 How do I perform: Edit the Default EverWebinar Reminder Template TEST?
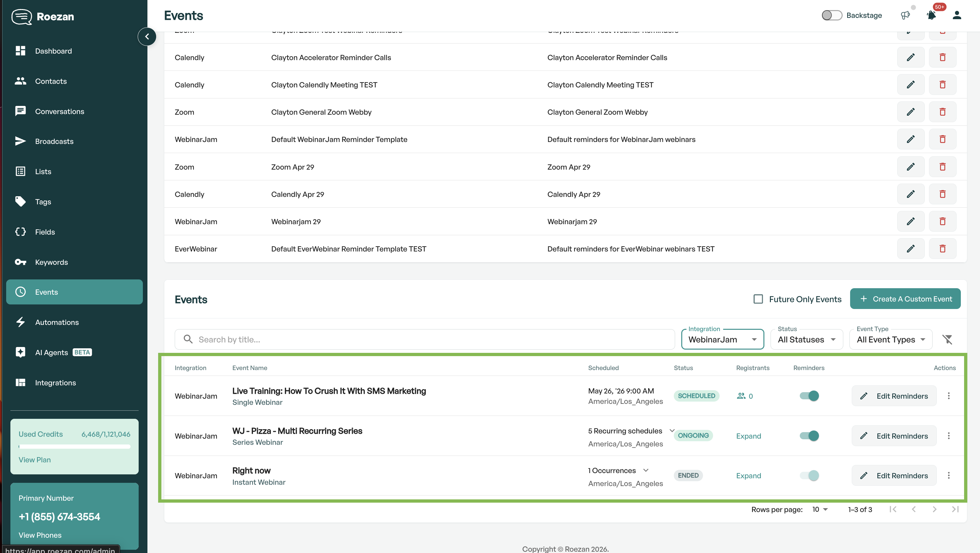pyautogui.click(x=911, y=249)
